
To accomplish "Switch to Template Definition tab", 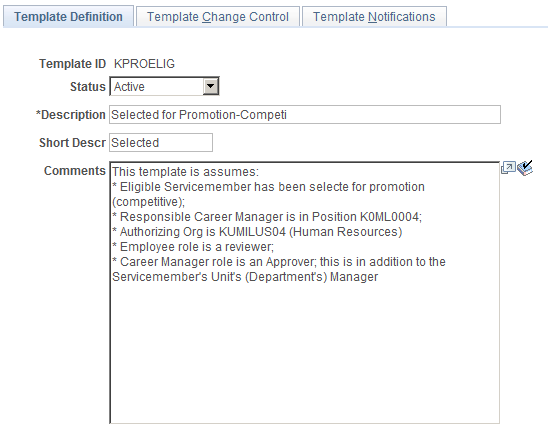I will pyautogui.click(x=68, y=16).
